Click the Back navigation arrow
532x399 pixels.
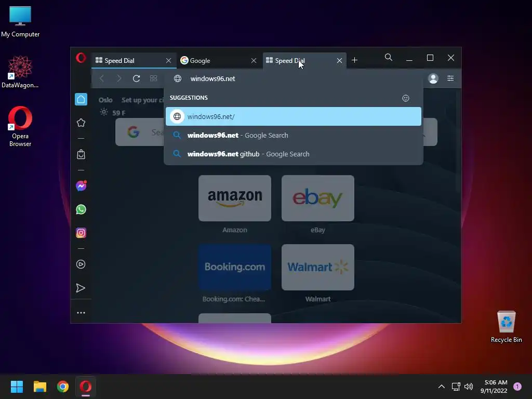pos(102,79)
